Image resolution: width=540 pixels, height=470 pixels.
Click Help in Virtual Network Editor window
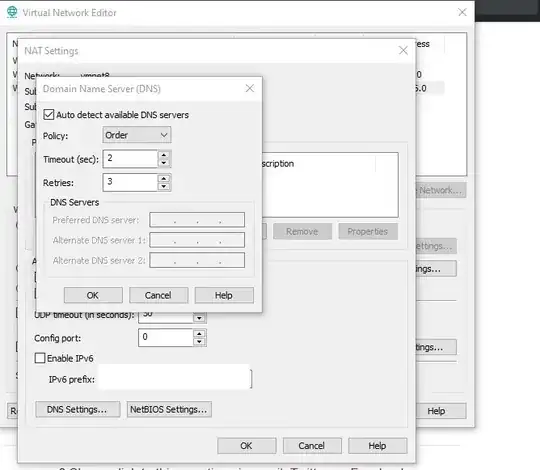pos(441,411)
